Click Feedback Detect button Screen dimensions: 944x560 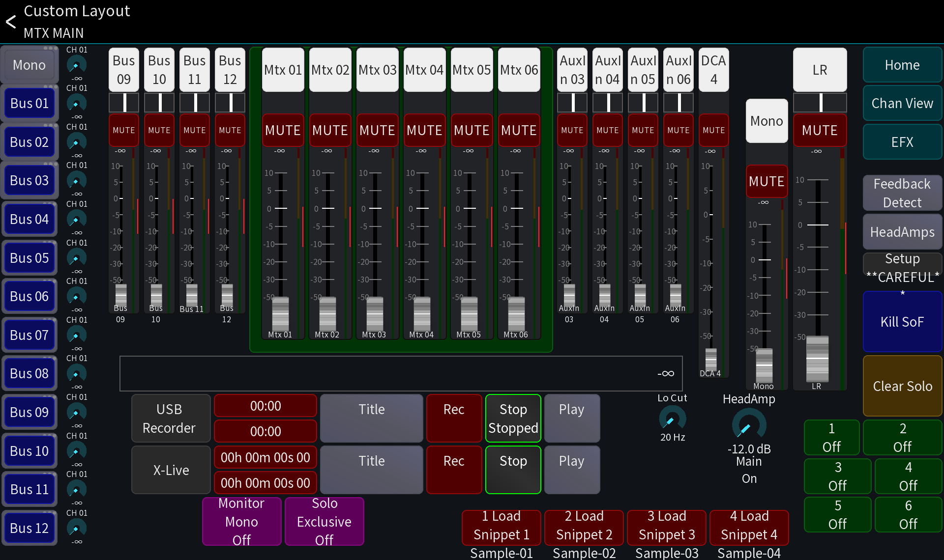click(x=902, y=193)
